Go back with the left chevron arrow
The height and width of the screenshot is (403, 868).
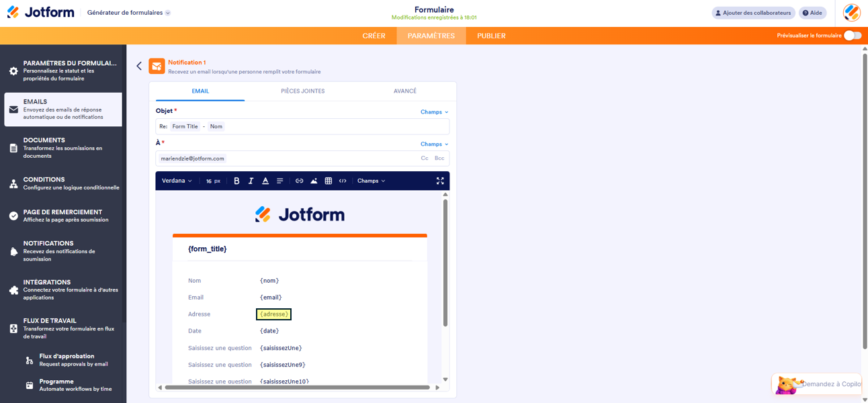[x=139, y=66]
